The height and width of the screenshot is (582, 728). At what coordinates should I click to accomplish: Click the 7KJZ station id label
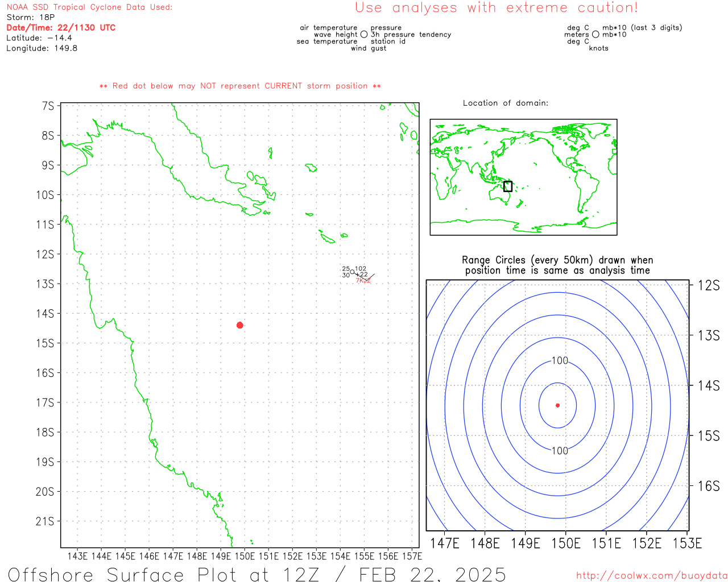pos(363,281)
